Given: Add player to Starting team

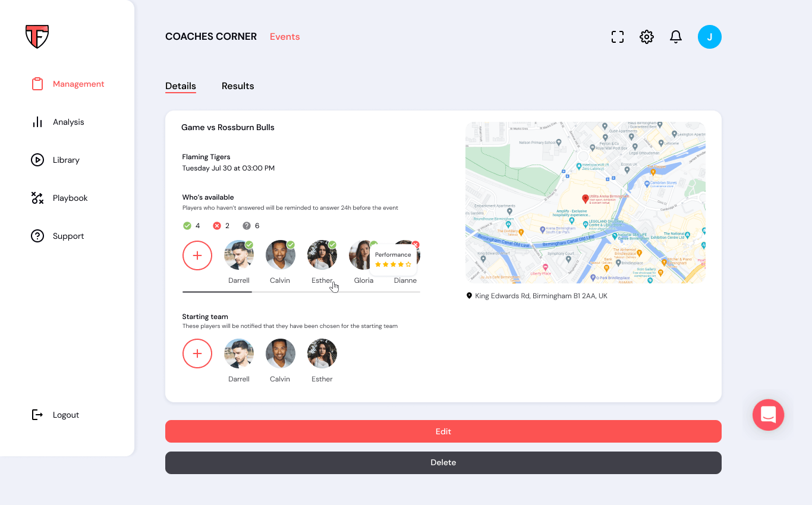Looking at the screenshot, I should coord(197,353).
